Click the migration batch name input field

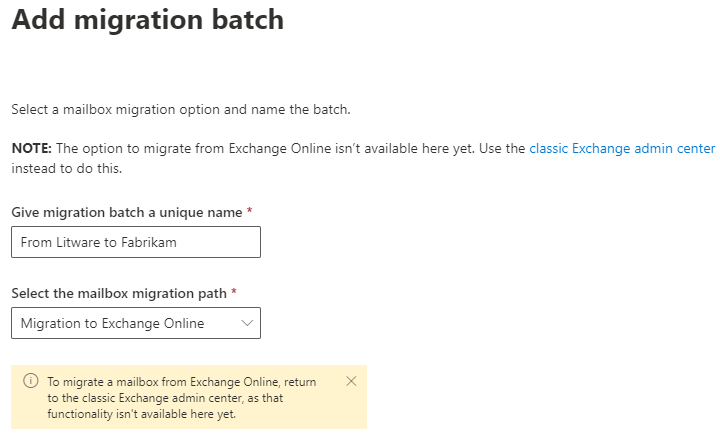coord(136,242)
